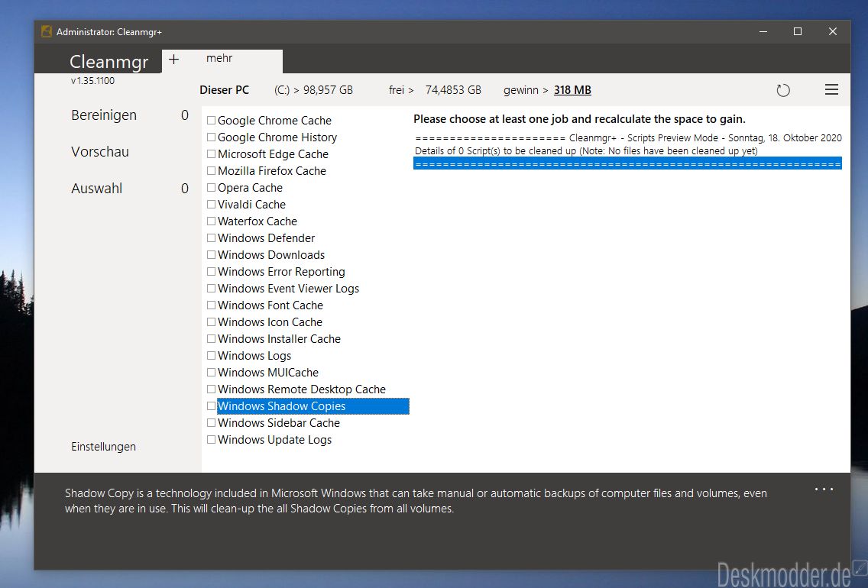Screen dimensions: 868x588
Task: Open Vorschau in the sidebar
Action: (100, 151)
